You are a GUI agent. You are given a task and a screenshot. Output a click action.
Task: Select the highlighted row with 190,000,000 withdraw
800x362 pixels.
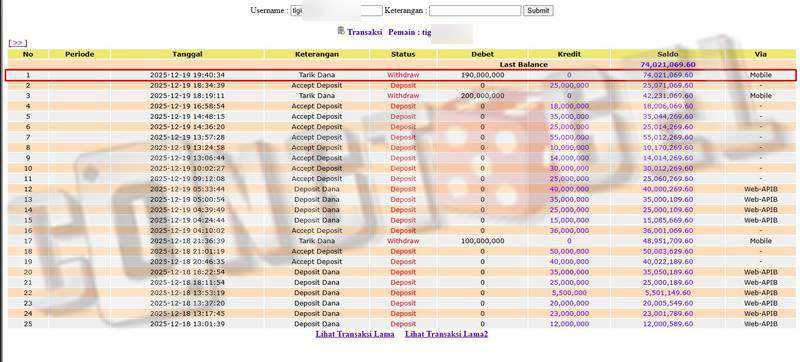click(401, 75)
